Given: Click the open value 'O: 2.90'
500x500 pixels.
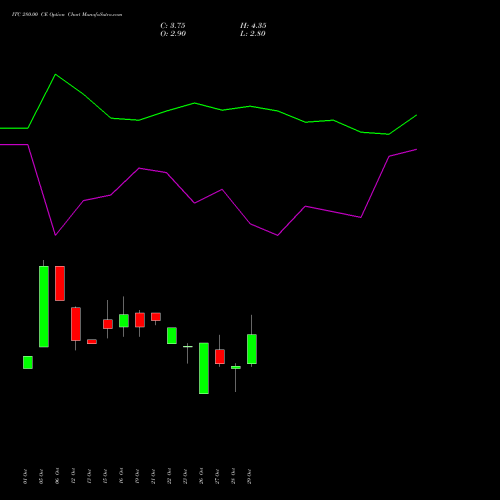Looking at the screenshot, I should click(x=173, y=34).
